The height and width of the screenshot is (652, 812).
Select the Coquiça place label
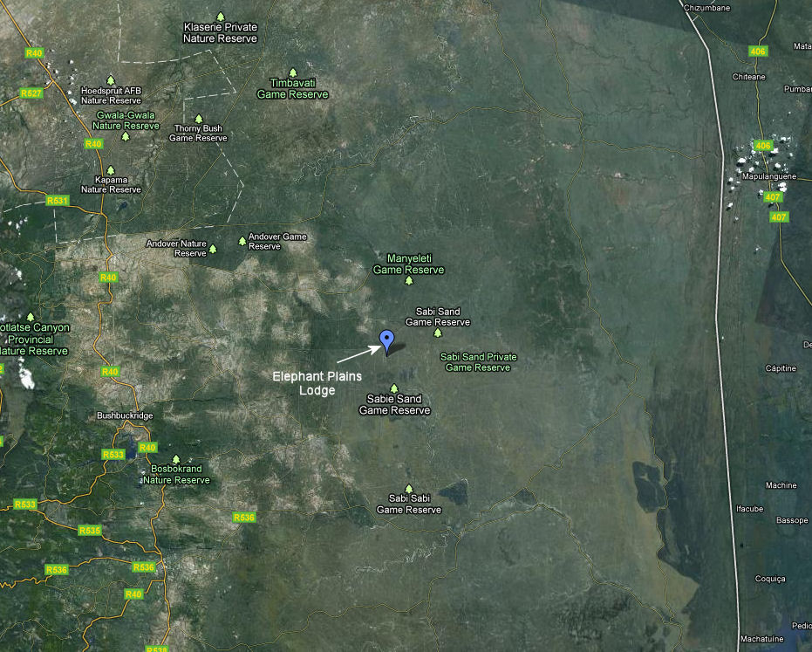(770, 579)
